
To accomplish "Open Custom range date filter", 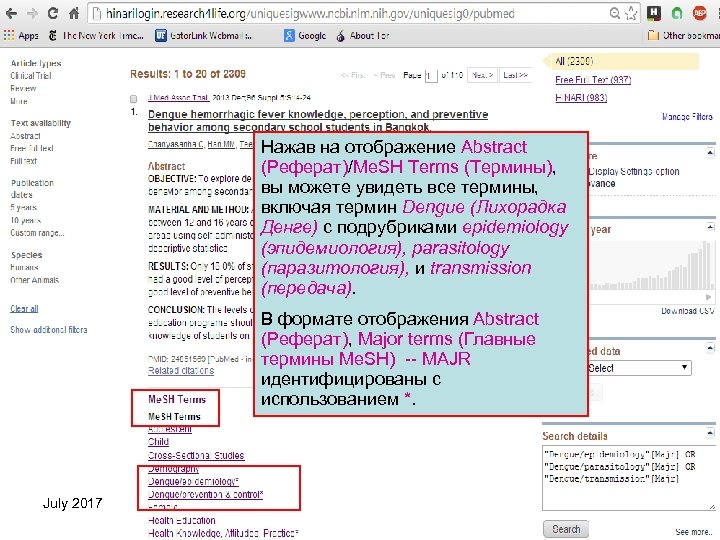I will point(37,233).
